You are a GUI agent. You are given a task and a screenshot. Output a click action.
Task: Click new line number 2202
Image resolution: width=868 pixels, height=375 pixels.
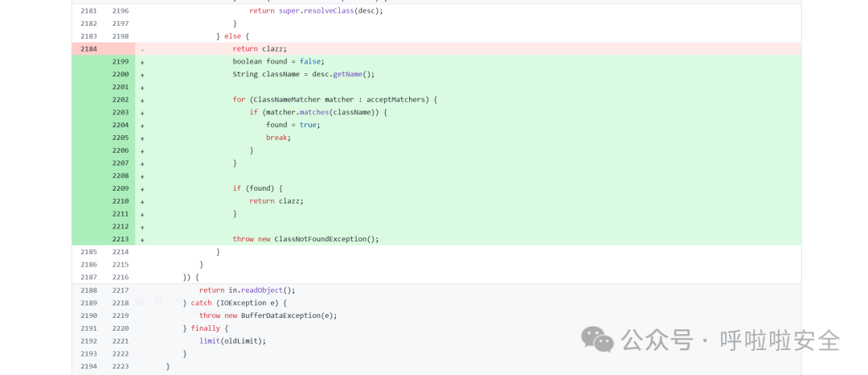tap(120, 100)
